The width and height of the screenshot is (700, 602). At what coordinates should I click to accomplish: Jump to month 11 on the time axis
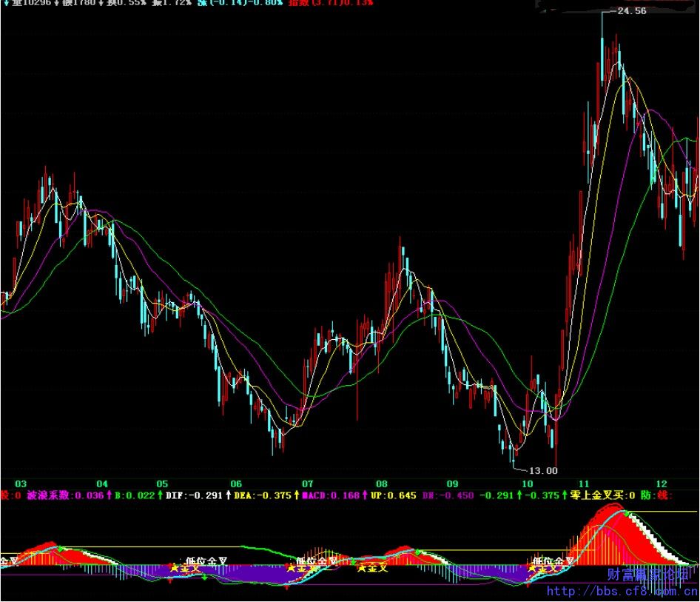tap(585, 481)
